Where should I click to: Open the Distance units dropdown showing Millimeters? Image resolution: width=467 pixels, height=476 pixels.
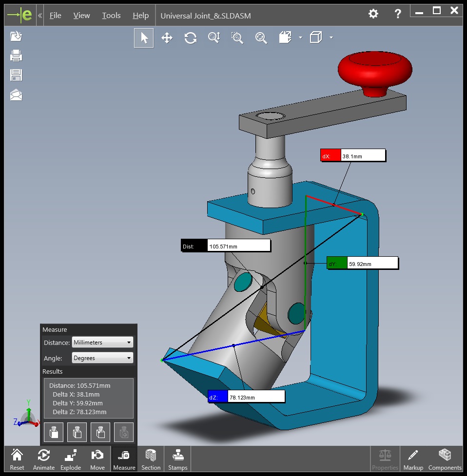coord(102,343)
